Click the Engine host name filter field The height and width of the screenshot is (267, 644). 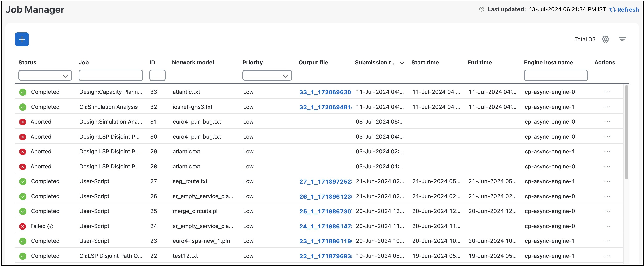pyautogui.click(x=556, y=75)
